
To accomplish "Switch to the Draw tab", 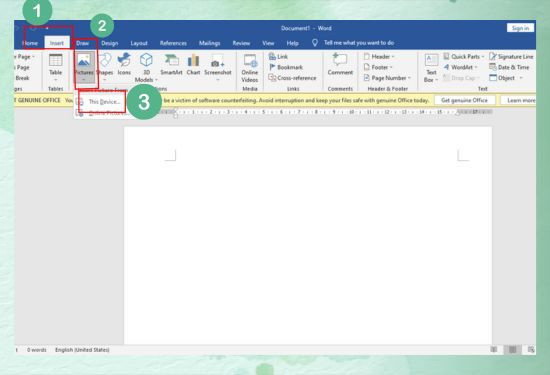I will 82,43.
